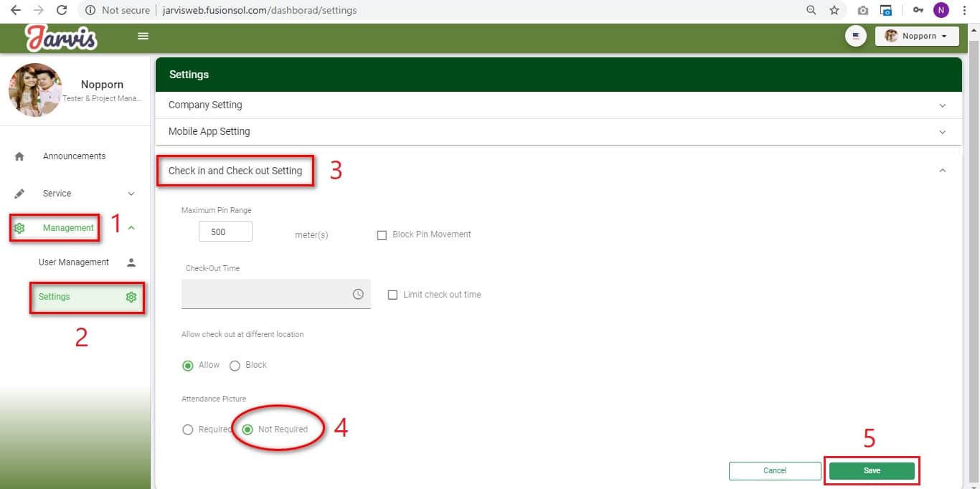Click the User Management person icon
The height and width of the screenshot is (489, 980).
[x=131, y=262]
